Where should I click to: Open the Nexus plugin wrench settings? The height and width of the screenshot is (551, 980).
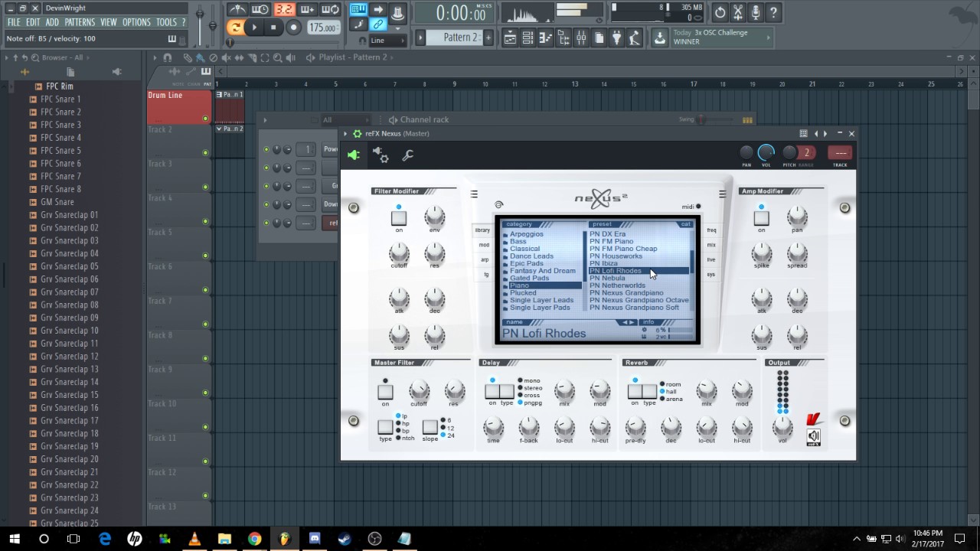tap(408, 155)
